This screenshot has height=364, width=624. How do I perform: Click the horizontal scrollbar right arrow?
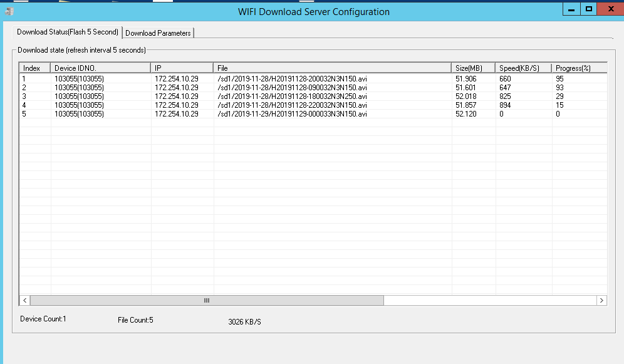point(601,300)
